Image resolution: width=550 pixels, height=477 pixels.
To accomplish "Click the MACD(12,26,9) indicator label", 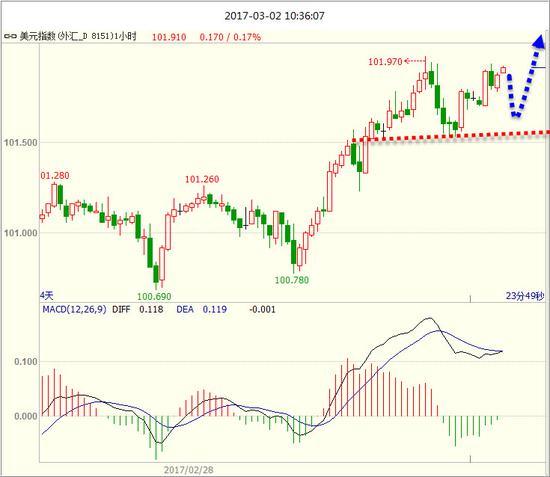I will (74, 309).
